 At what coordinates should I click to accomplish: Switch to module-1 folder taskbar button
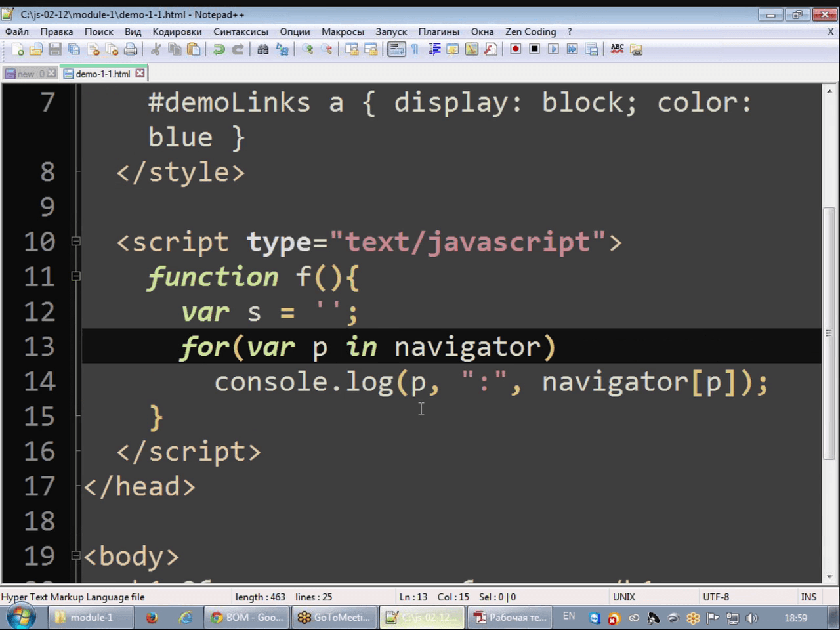click(x=91, y=618)
